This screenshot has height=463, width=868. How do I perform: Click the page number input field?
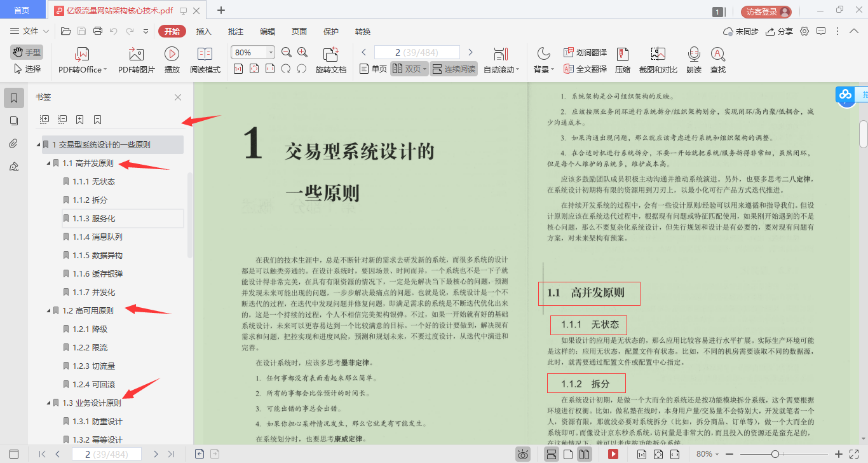(416, 52)
